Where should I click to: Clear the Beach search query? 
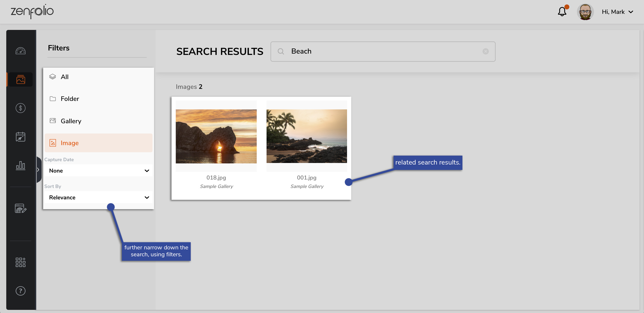[x=485, y=51]
